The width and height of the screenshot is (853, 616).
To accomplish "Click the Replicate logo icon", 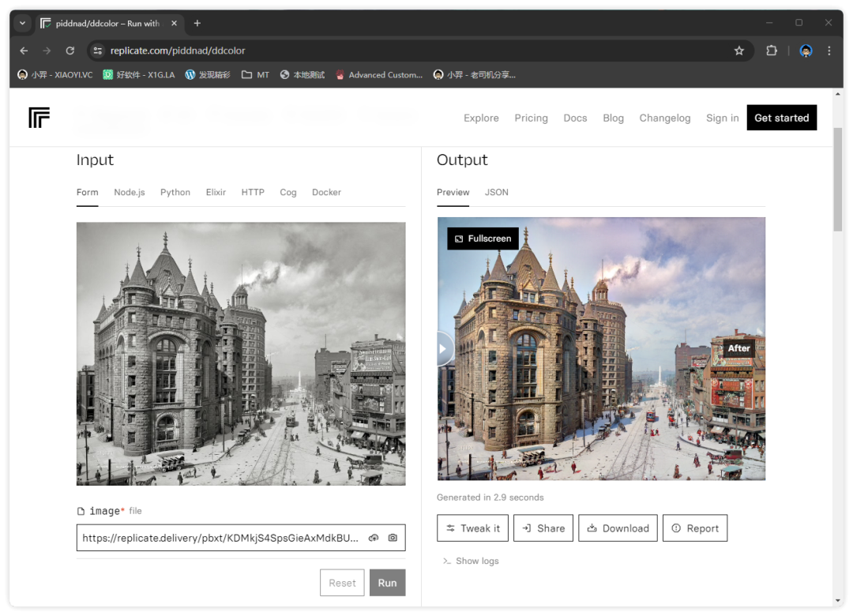I will [39, 118].
